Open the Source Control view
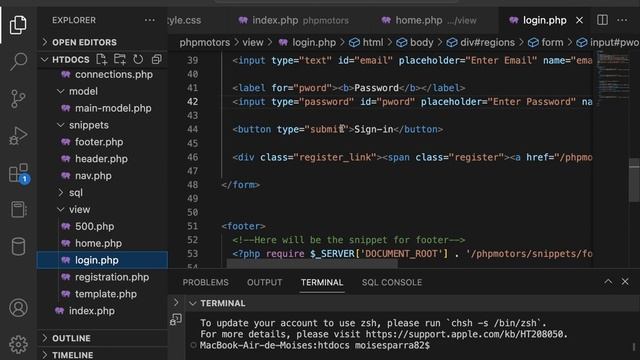The image size is (640, 360). [18, 99]
